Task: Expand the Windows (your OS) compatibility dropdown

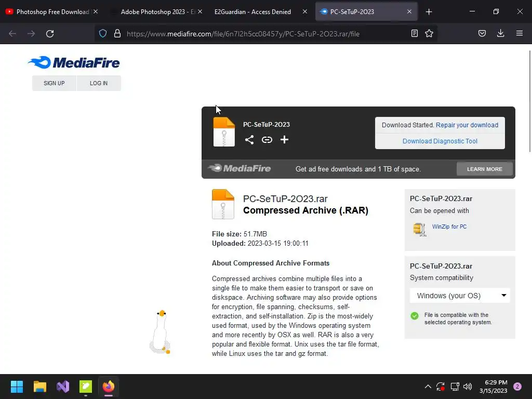Action: pos(460,296)
